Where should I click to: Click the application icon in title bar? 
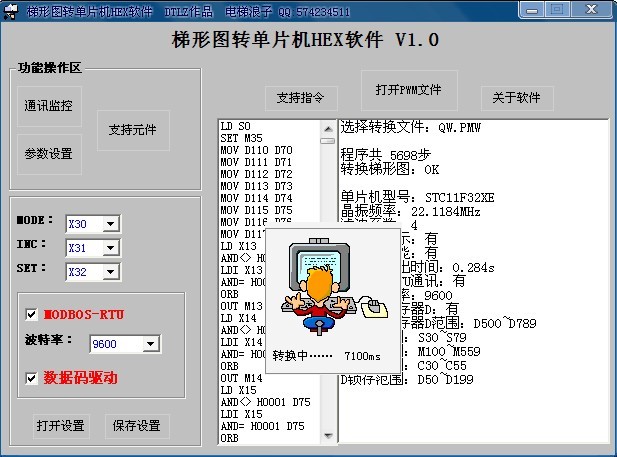pyautogui.click(x=12, y=11)
